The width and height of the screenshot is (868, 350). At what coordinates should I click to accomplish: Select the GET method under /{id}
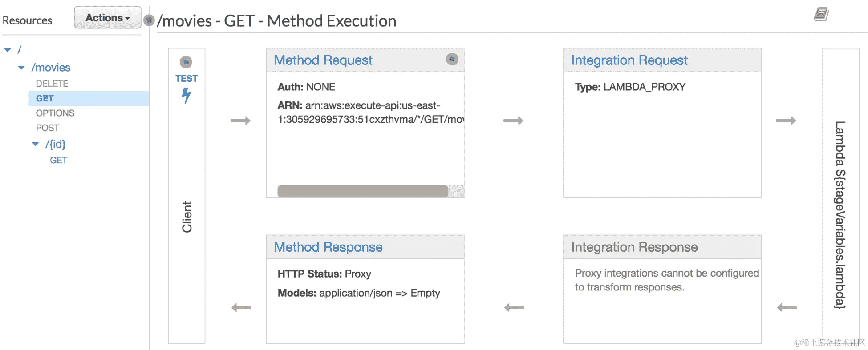[x=58, y=160]
